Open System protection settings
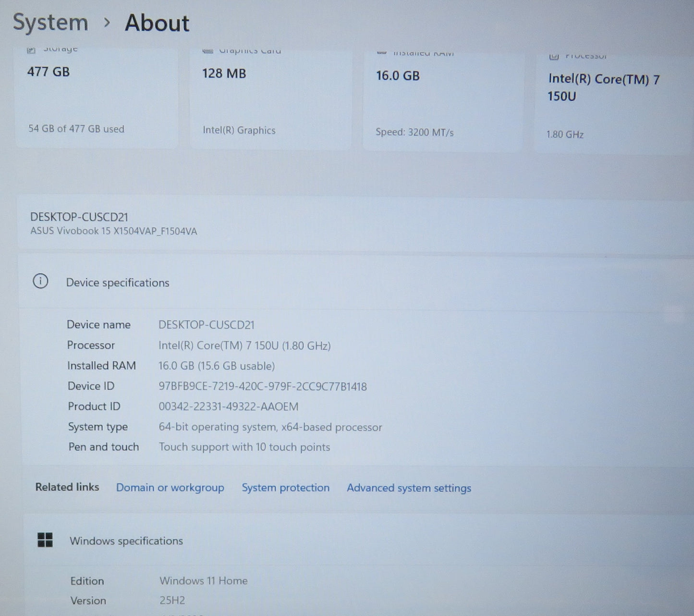The height and width of the screenshot is (616, 694). coord(285,487)
